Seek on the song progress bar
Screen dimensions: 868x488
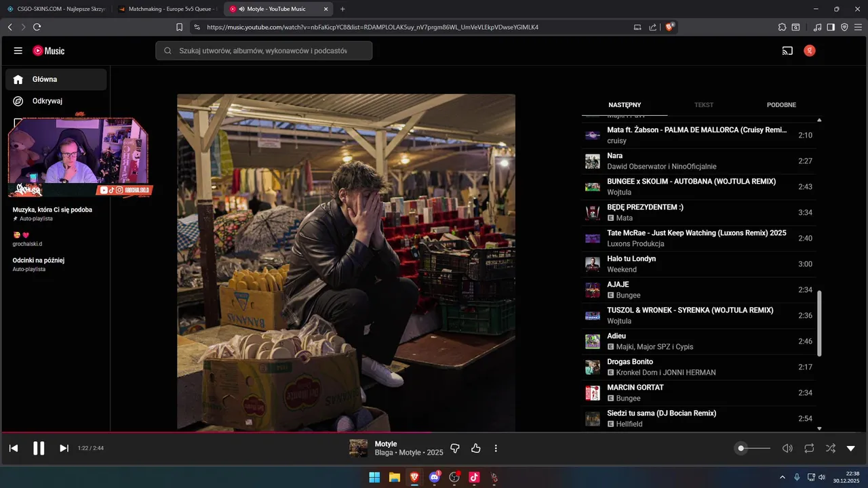coord(434,432)
